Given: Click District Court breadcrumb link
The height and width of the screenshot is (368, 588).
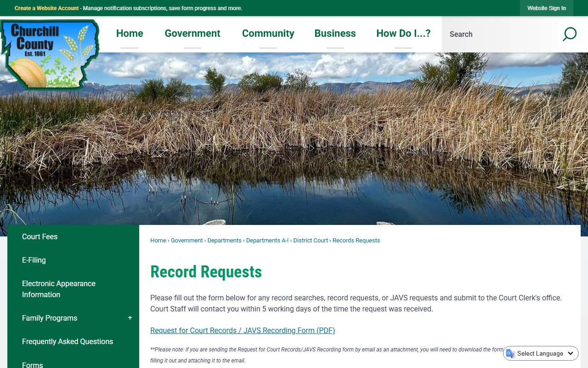Looking at the screenshot, I should coord(311,240).
